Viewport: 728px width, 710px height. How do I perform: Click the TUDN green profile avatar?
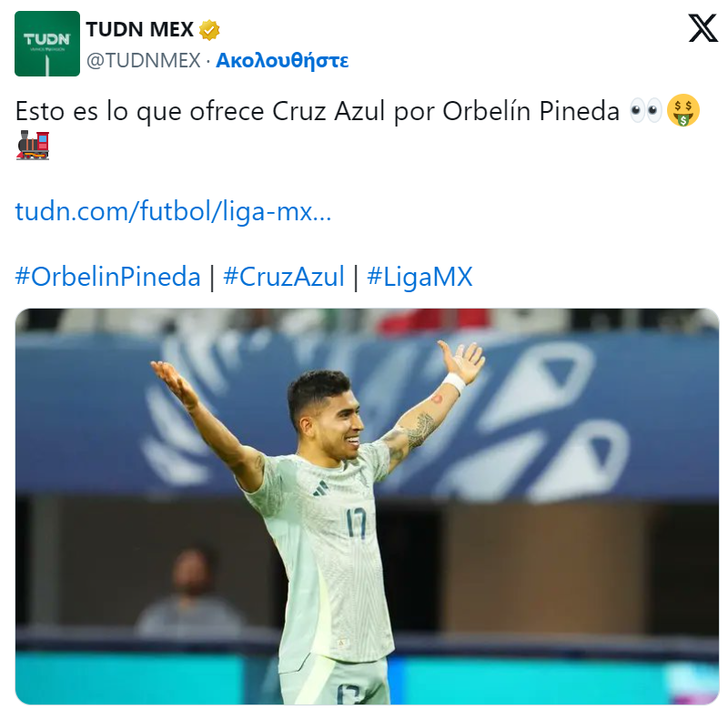coord(47,44)
